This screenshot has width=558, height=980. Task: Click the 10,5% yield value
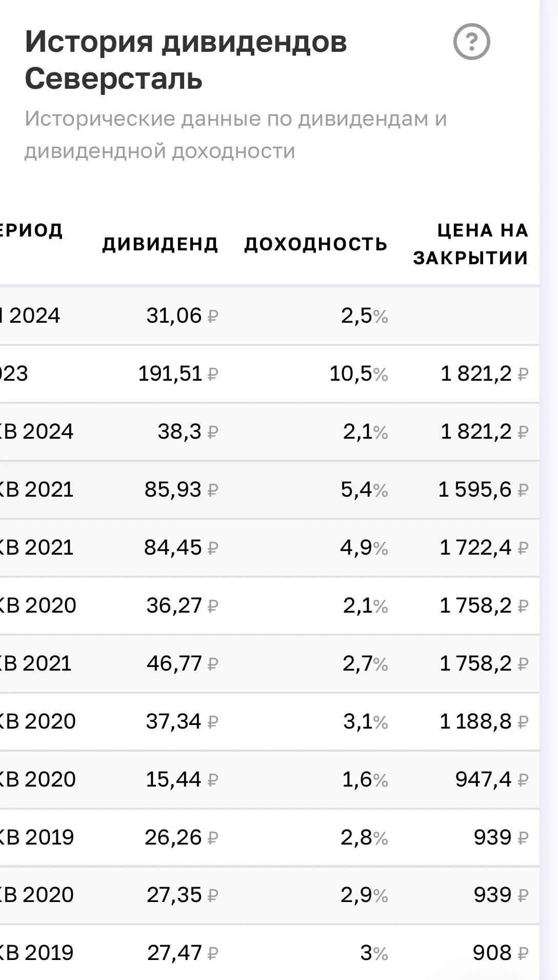click(358, 374)
